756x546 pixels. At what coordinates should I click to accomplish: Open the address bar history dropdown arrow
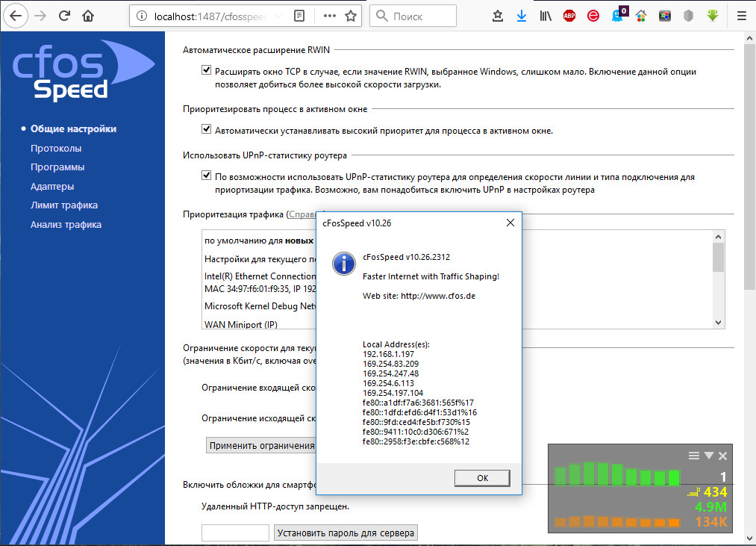[278, 16]
